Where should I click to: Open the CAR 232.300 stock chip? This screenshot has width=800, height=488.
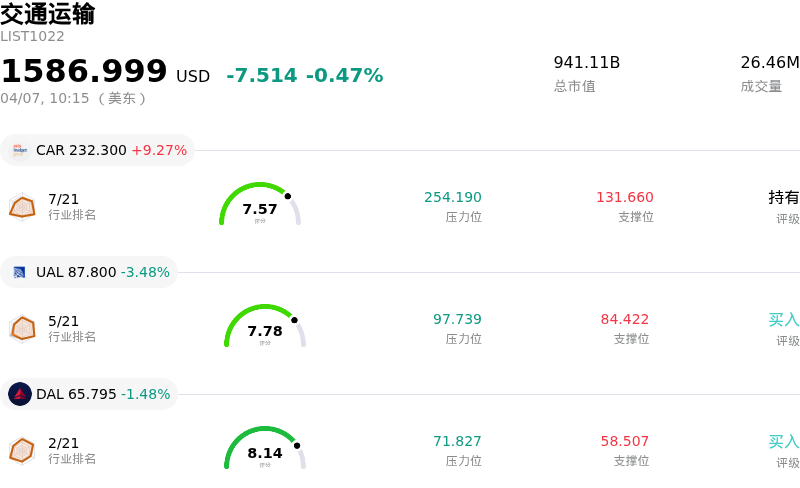[x=97, y=150]
